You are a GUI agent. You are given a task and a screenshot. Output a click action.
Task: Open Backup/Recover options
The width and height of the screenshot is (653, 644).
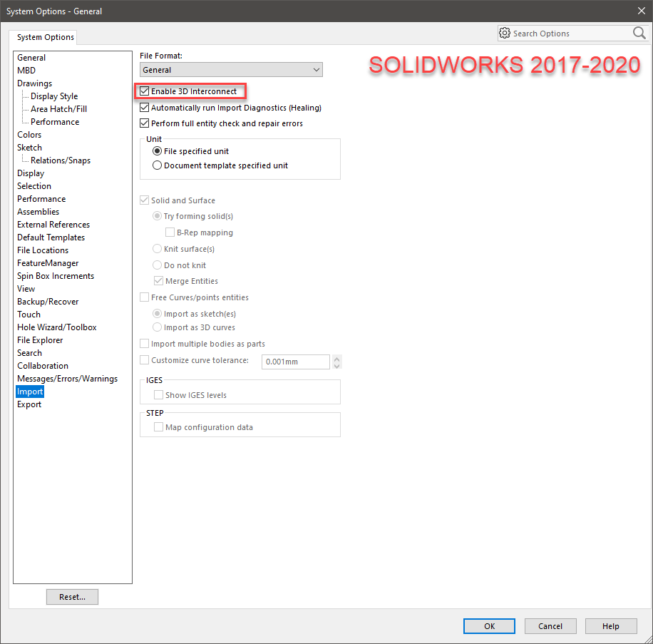point(48,302)
